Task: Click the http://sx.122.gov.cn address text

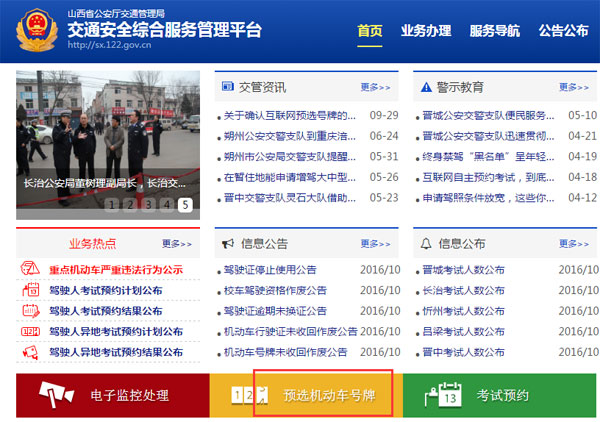Action: pyautogui.click(x=109, y=45)
